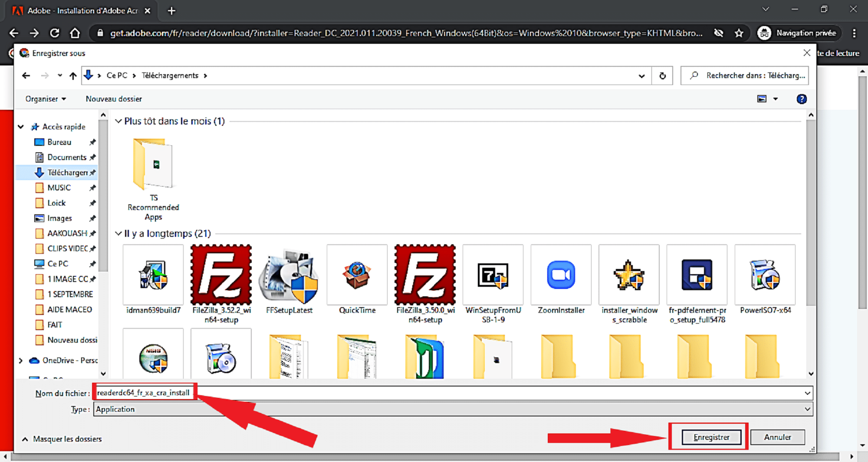Select the fr-pdfelement-pro_setup file
868x462 pixels.
pos(697,284)
